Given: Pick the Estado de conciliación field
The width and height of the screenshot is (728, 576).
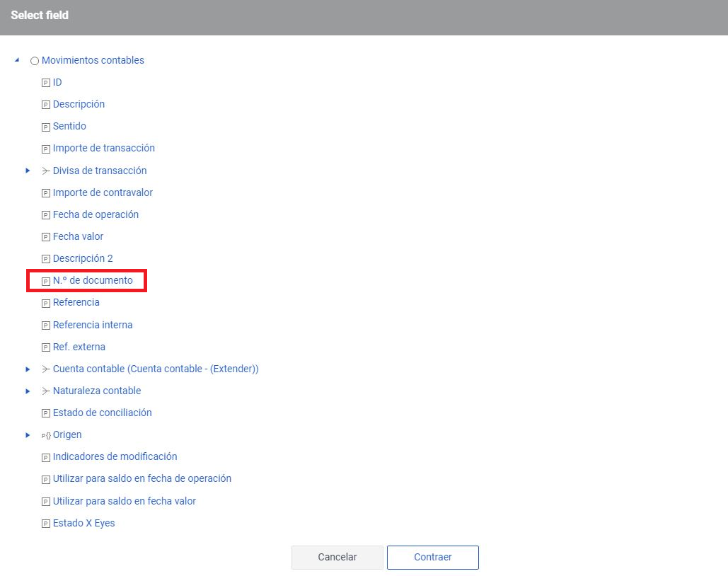Looking at the screenshot, I should [x=102, y=413].
